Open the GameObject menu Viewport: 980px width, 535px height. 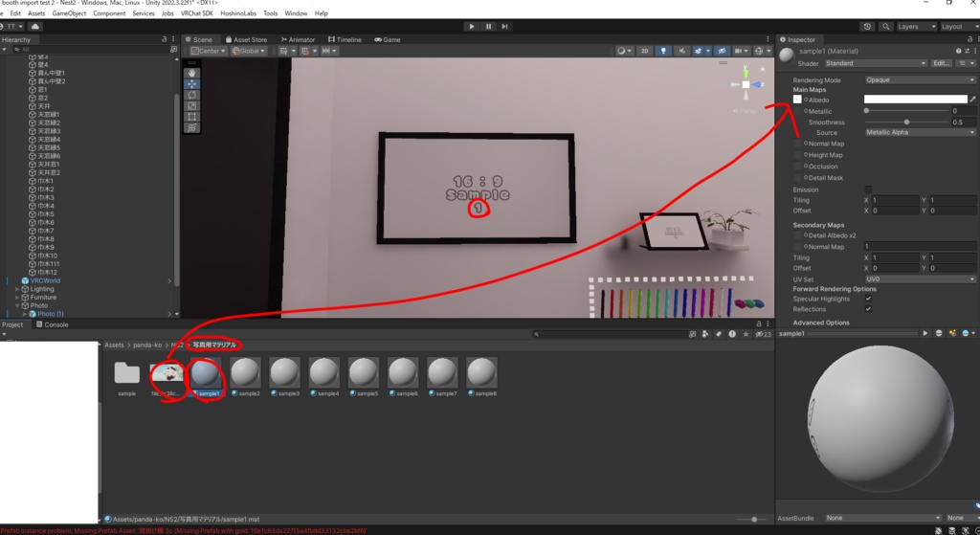(69, 13)
